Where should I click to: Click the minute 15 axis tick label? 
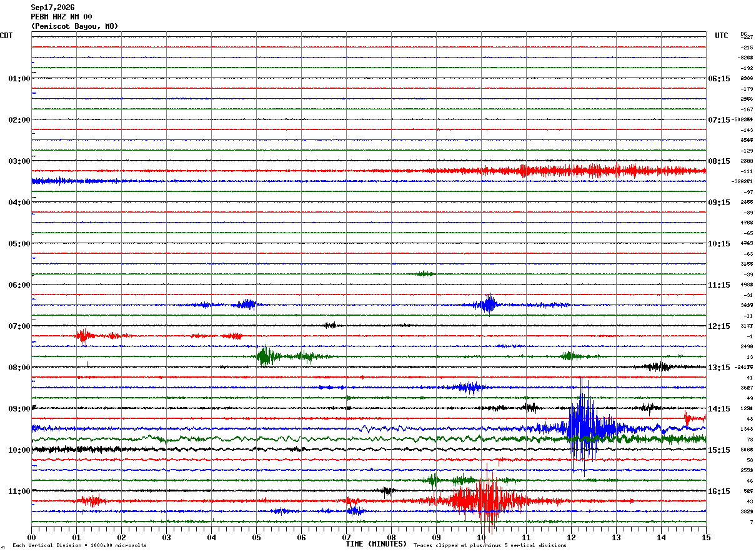(706, 537)
